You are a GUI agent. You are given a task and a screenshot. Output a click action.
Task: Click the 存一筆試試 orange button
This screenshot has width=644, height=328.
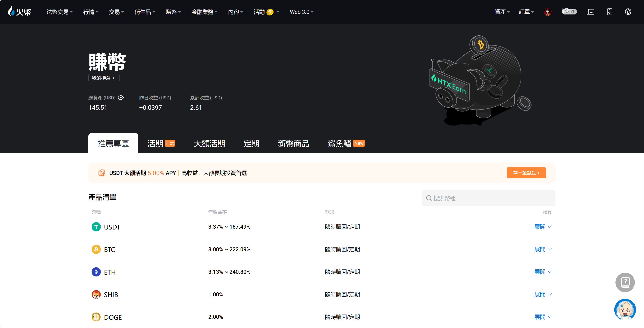click(526, 173)
